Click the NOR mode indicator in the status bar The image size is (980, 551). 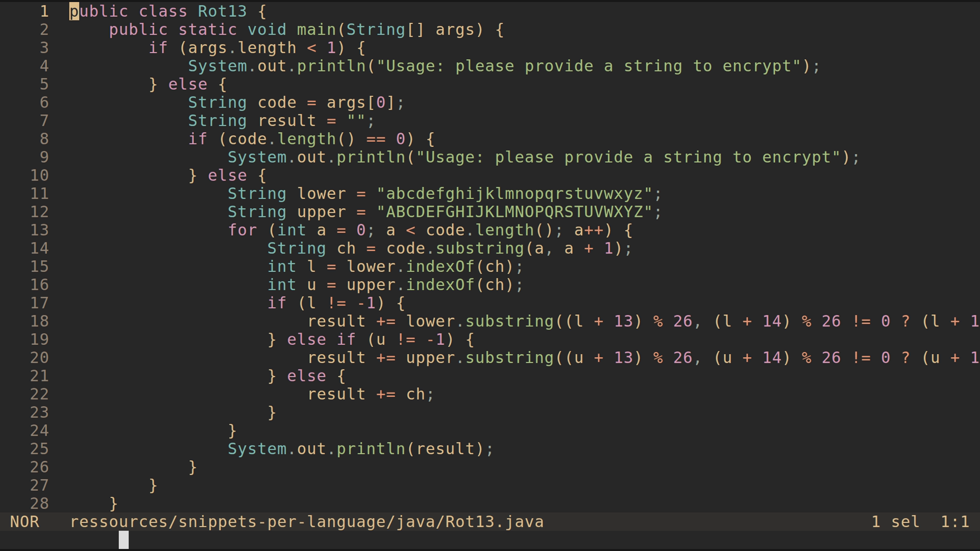point(24,521)
